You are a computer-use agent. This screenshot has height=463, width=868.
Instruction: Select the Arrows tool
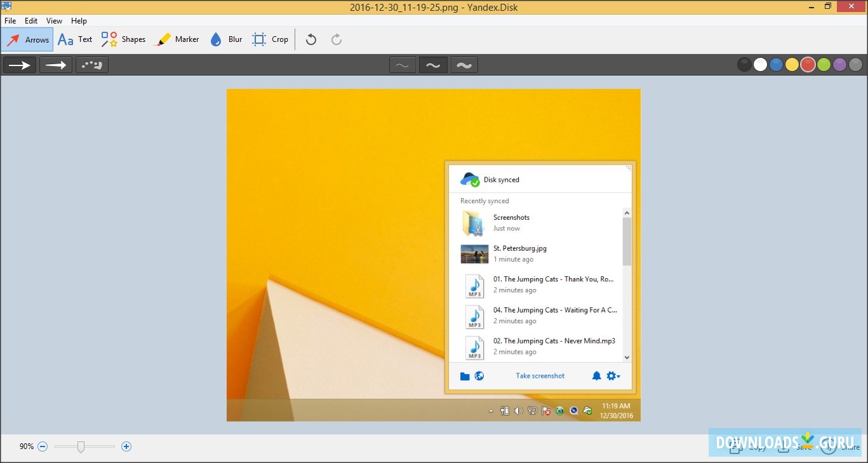(x=28, y=39)
